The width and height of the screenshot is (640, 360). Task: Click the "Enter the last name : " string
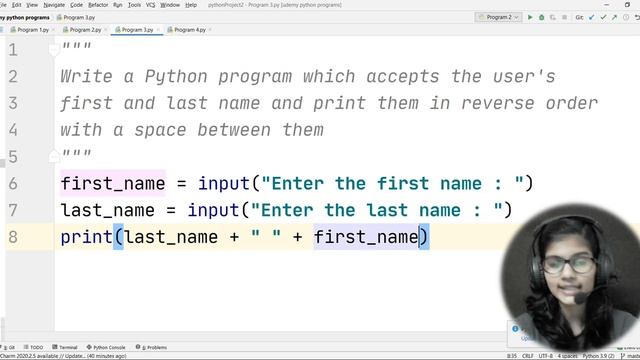[x=377, y=211]
